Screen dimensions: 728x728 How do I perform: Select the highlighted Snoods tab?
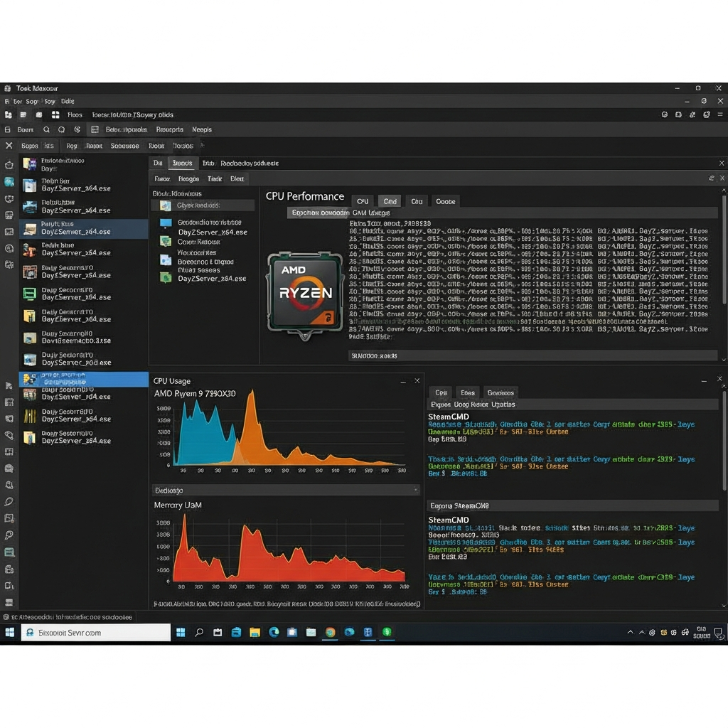click(x=182, y=163)
